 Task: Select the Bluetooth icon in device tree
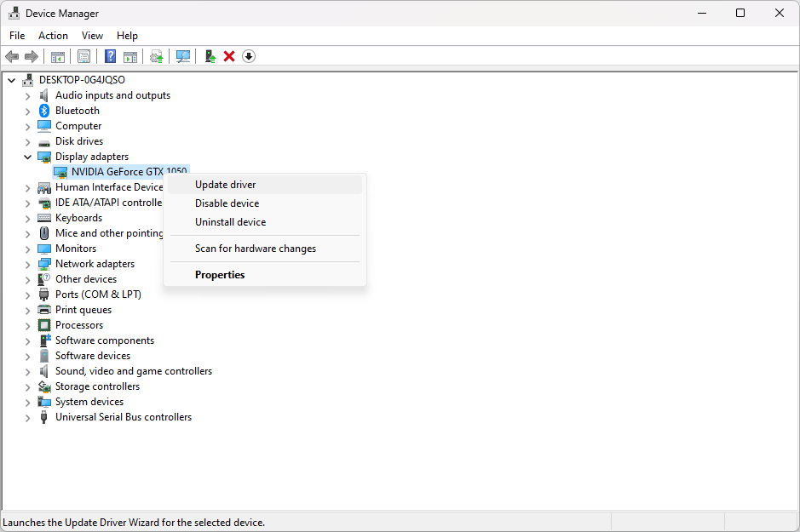coord(44,111)
